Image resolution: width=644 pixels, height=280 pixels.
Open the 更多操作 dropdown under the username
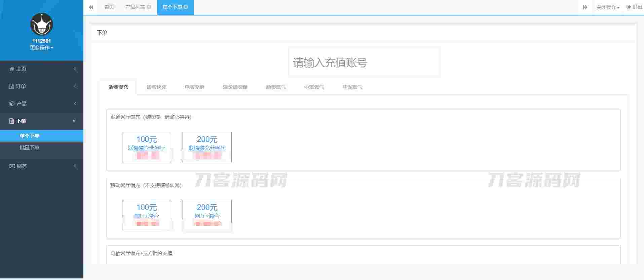click(x=41, y=48)
